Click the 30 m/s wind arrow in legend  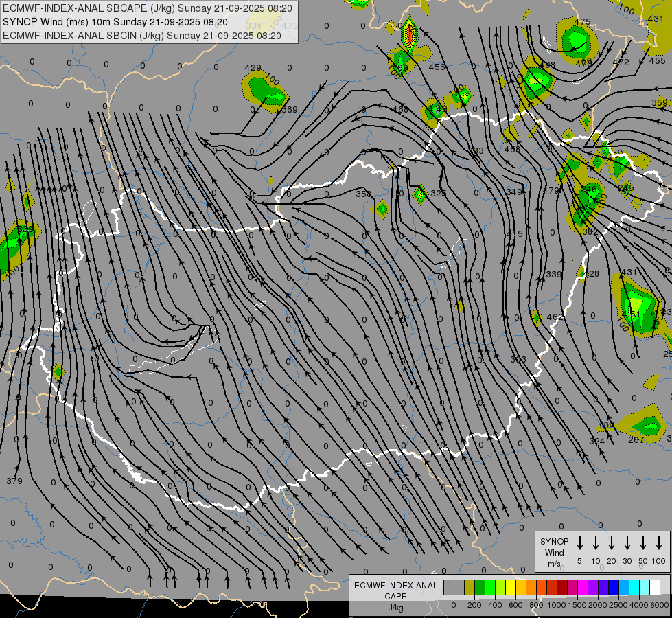click(627, 542)
